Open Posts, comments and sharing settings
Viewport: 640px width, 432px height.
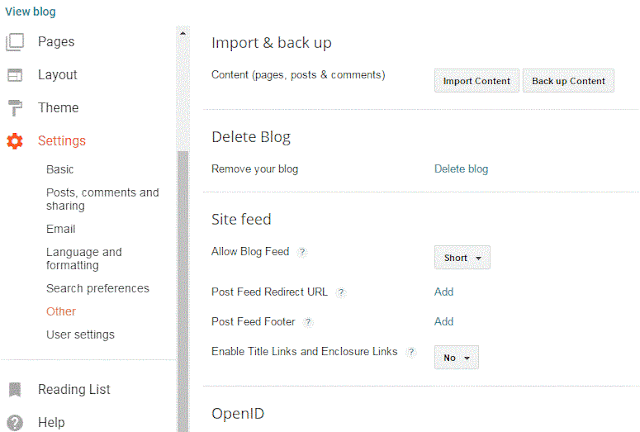pos(102,199)
